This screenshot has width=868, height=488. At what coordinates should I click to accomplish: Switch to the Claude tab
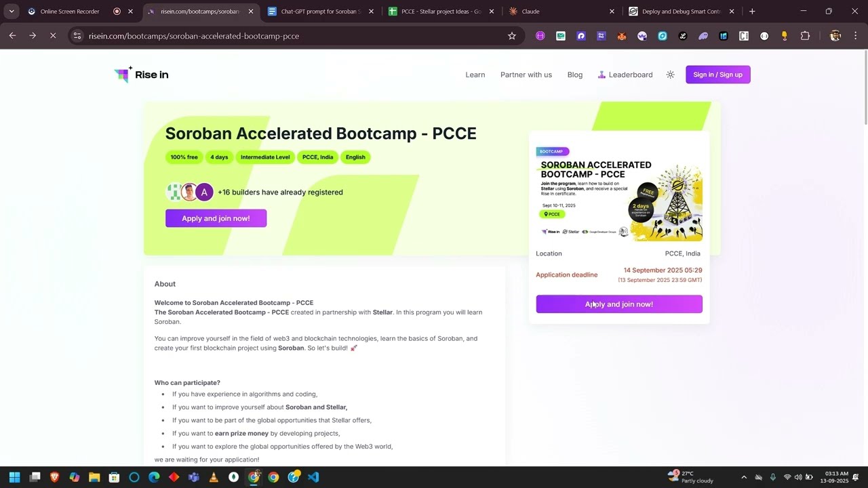560,12
